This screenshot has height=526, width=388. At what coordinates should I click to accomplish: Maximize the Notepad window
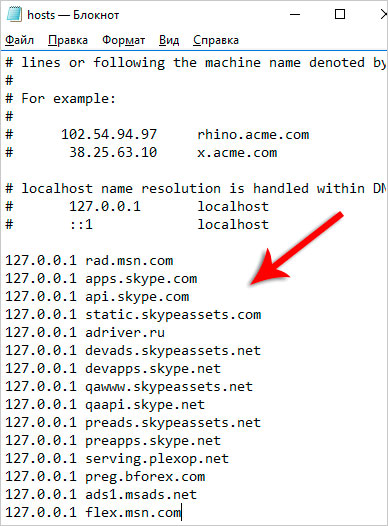(x=340, y=14)
